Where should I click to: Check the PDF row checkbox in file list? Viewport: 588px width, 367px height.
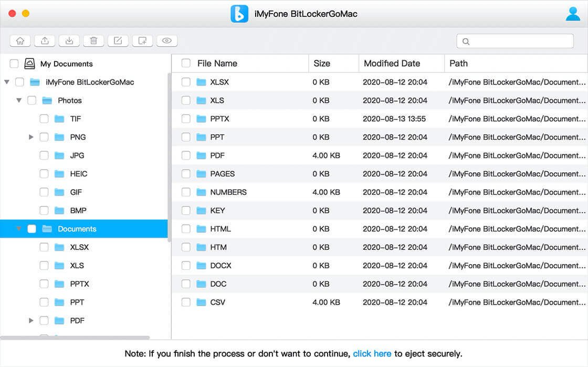click(x=186, y=155)
